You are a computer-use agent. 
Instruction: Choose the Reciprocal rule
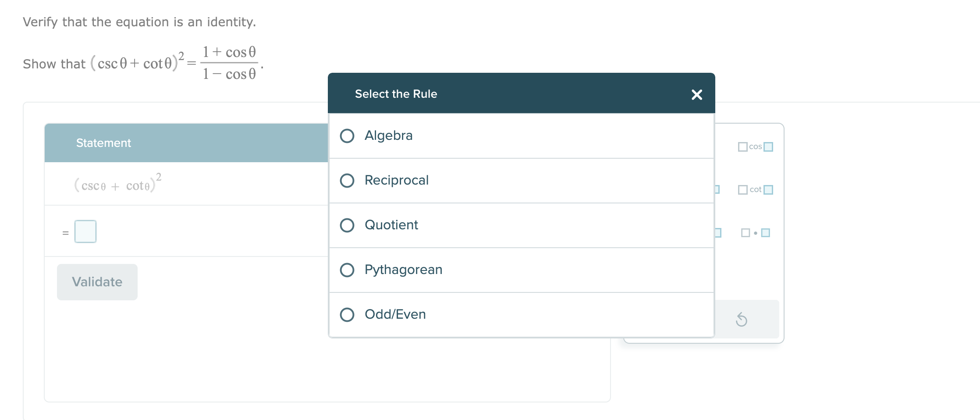pos(347,181)
